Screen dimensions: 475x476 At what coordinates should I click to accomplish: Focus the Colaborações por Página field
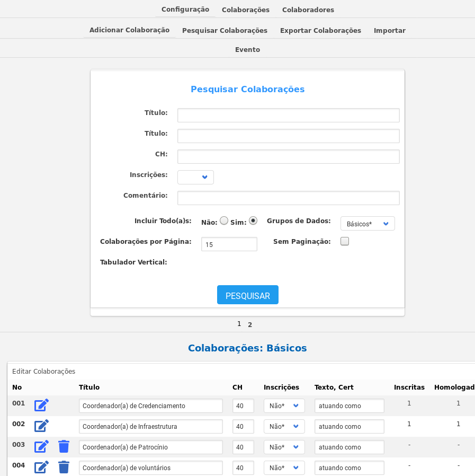point(229,244)
